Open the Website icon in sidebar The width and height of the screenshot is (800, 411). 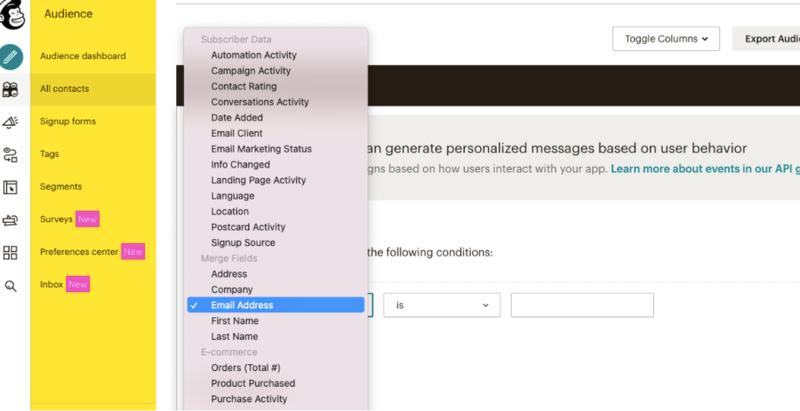[10, 187]
